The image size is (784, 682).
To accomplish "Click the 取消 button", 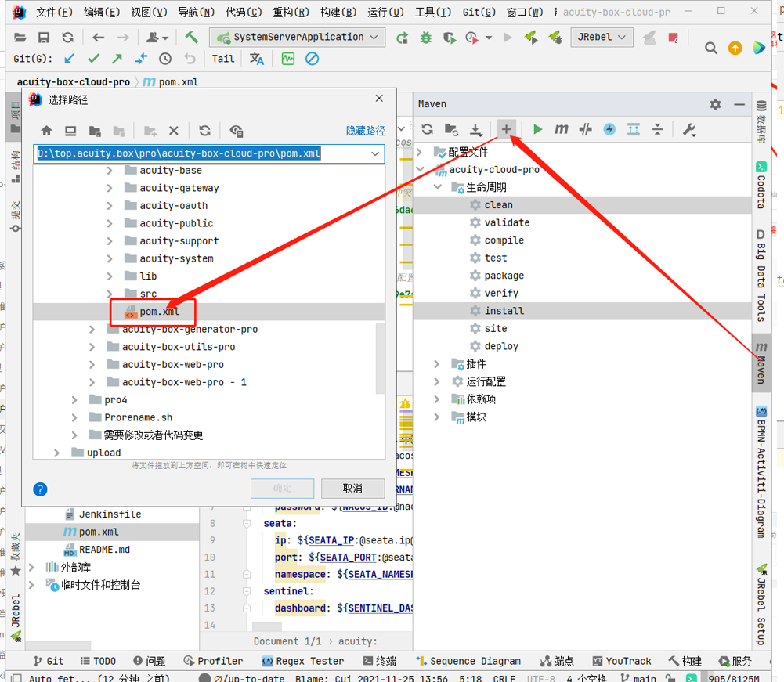I will tap(352, 489).
